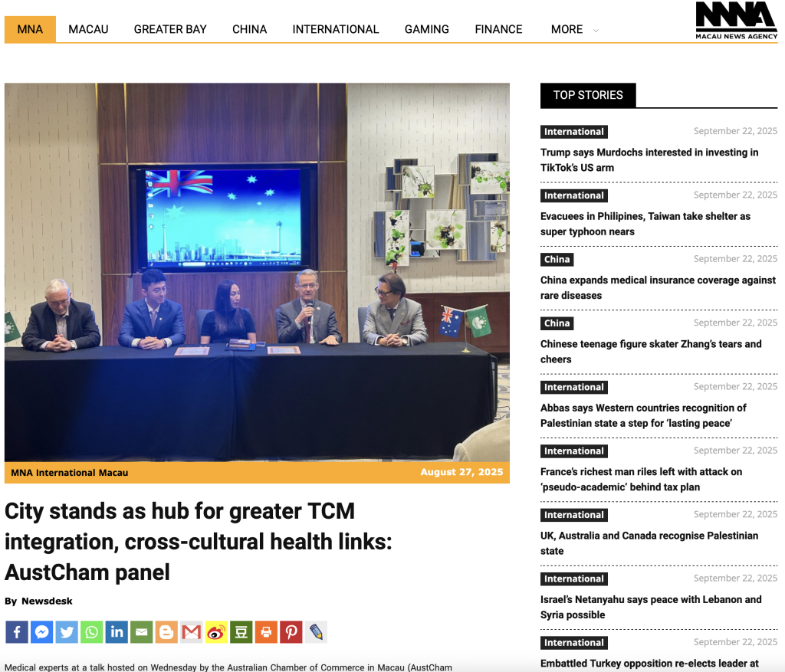Click the pencil share icon
The width and height of the screenshot is (785, 672).
click(x=316, y=632)
